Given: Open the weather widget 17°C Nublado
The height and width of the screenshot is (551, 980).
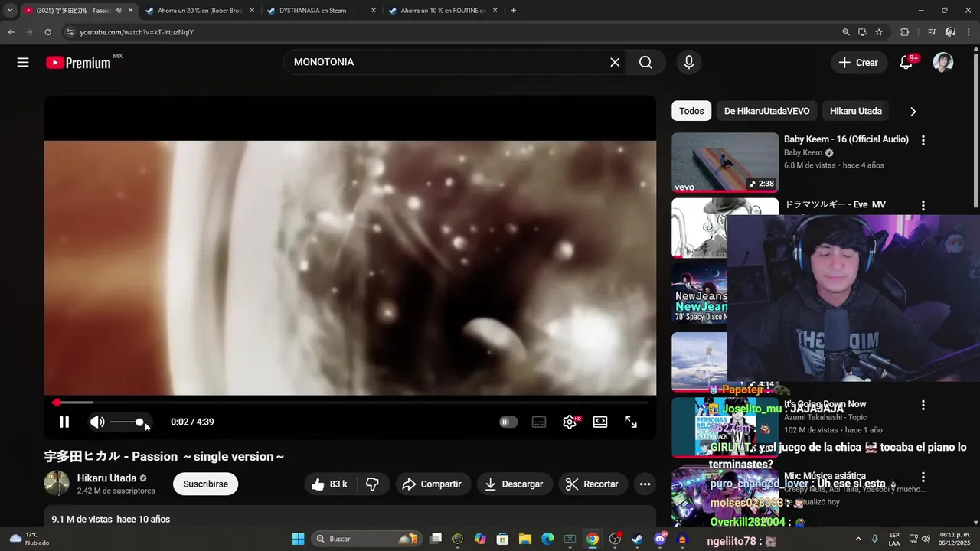Looking at the screenshot, I should click(29, 539).
